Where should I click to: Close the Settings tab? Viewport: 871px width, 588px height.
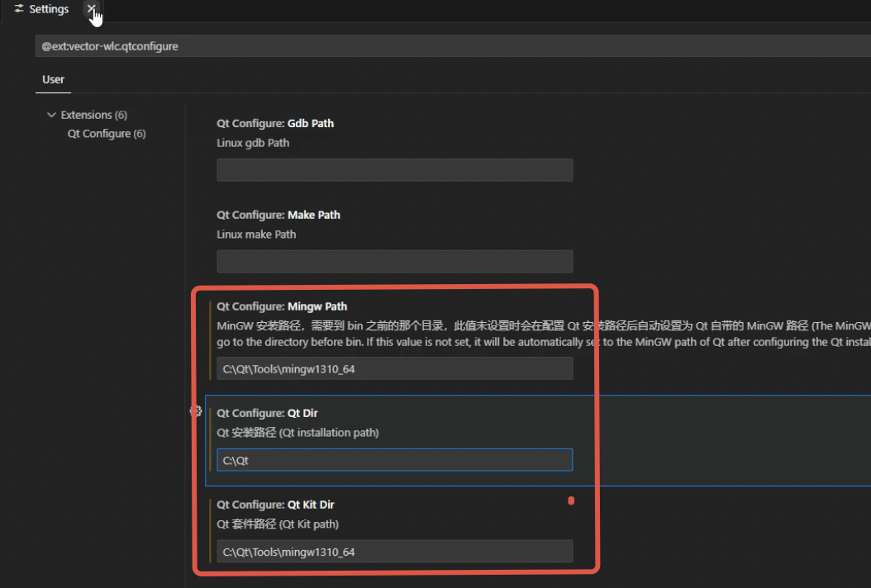tap(91, 8)
